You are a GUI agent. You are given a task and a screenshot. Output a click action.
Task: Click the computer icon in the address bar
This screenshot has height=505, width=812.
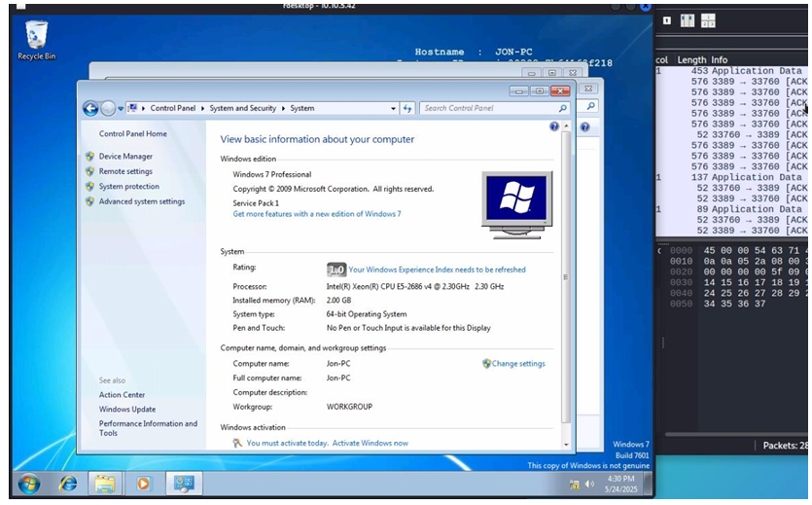132,108
